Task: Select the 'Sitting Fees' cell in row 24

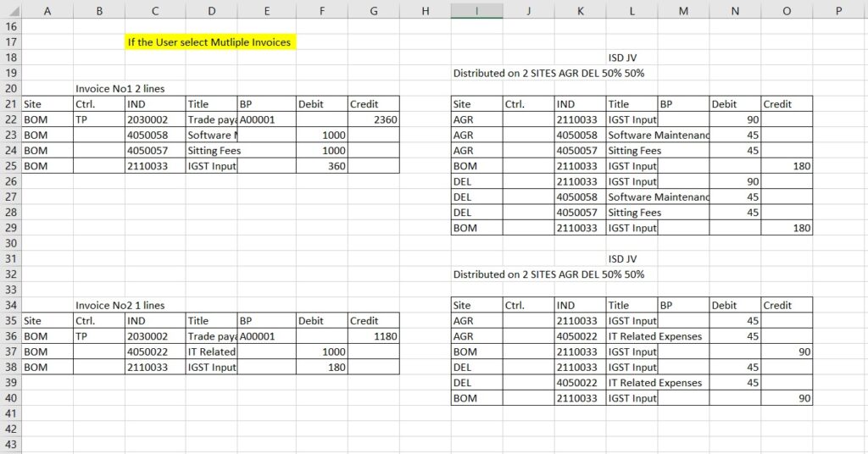Action: (x=214, y=151)
